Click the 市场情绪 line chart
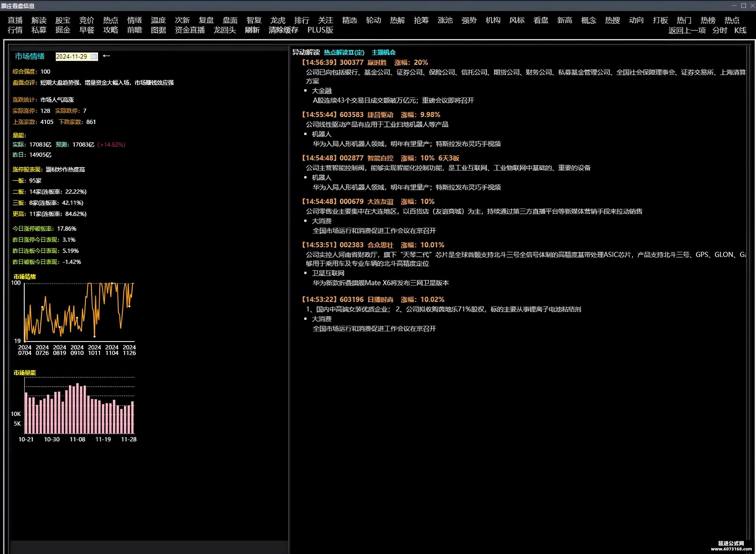This screenshot has width=756, height=554. pos(79,312)
